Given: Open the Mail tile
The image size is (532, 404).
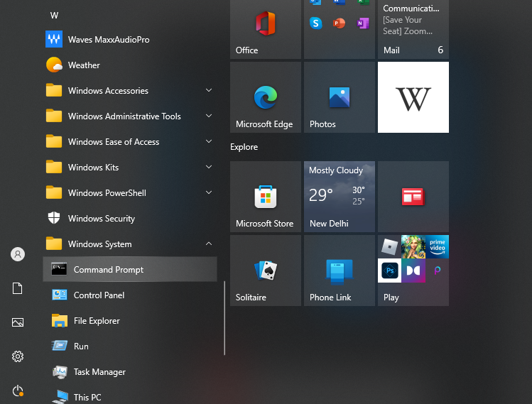Looking at the screenshot, I should click(413, 28).
